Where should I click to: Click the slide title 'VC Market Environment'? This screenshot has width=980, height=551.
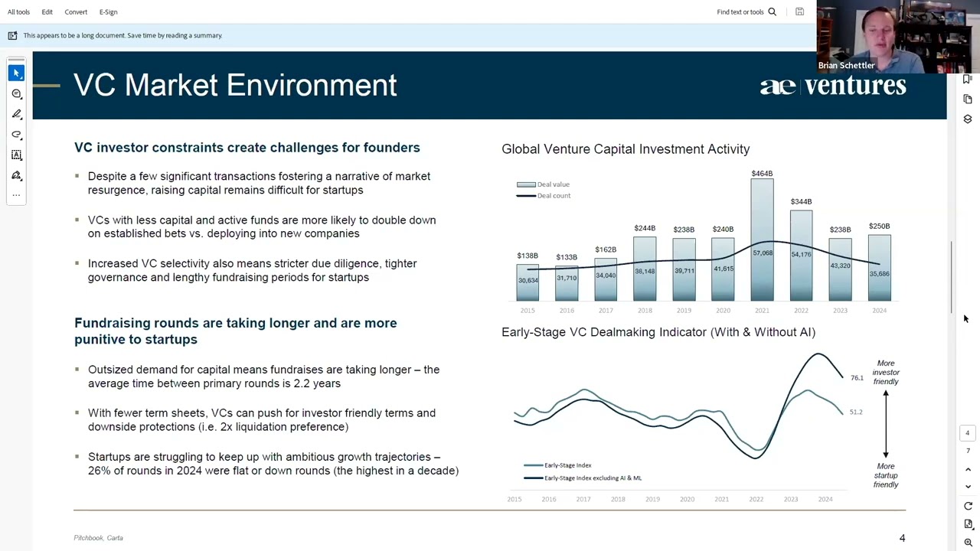[235, 85]
